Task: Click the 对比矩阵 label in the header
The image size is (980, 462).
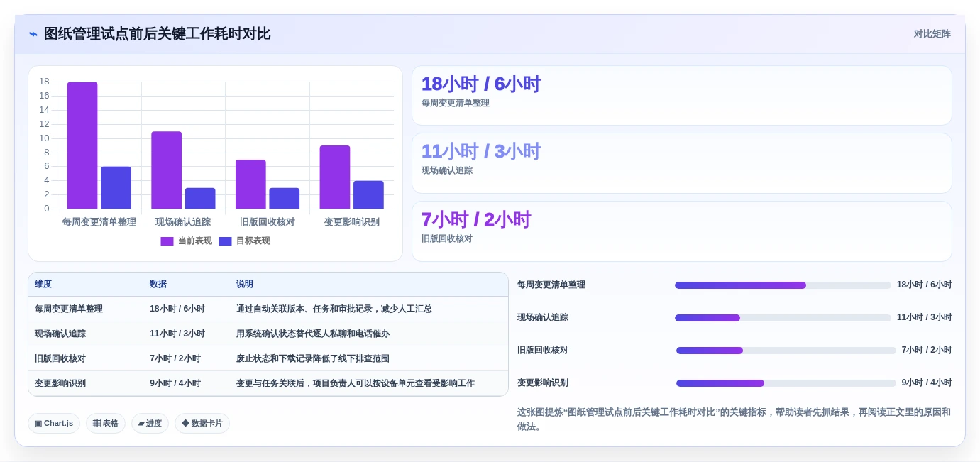Action: coord(932,34)
